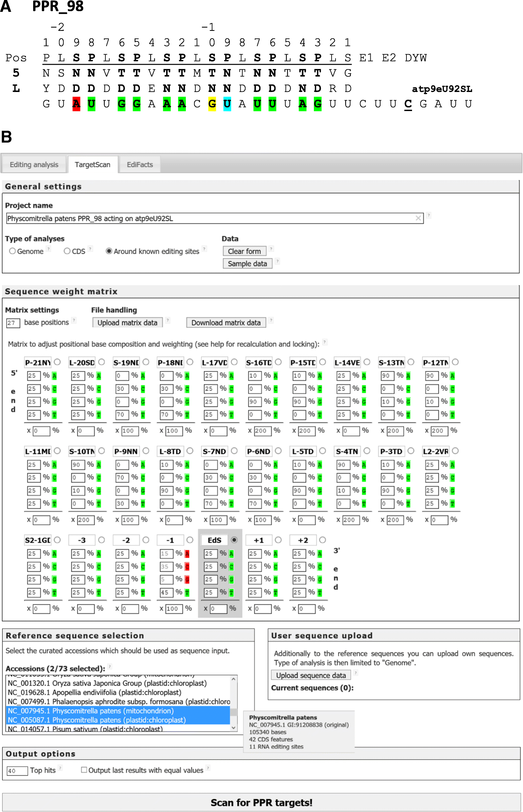This screenshot has height=812, width=523.
Task: Open help icon beside Around known editing sites
Action: [x=204, y=249]
